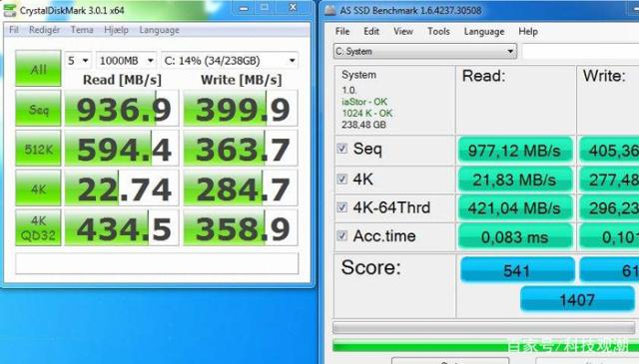639x364 pixels.
Task: Click the Read [MB/s] column header
Action: coord(122,80)
